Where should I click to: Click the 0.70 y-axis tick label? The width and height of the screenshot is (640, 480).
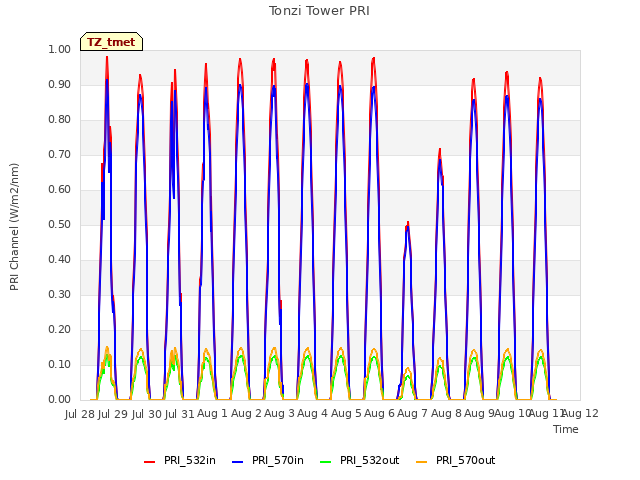click(x=60, y=155)
